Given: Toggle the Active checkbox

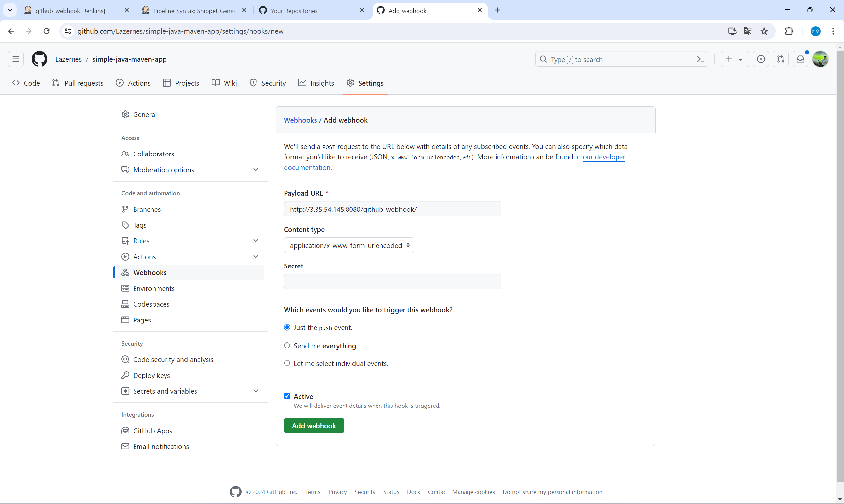Looking at the screenshot, I should click(287, 396).
